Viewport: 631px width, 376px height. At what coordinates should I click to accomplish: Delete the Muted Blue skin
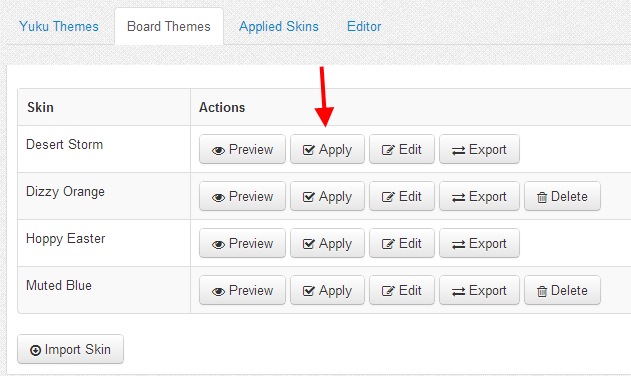(x=562, y=290)
